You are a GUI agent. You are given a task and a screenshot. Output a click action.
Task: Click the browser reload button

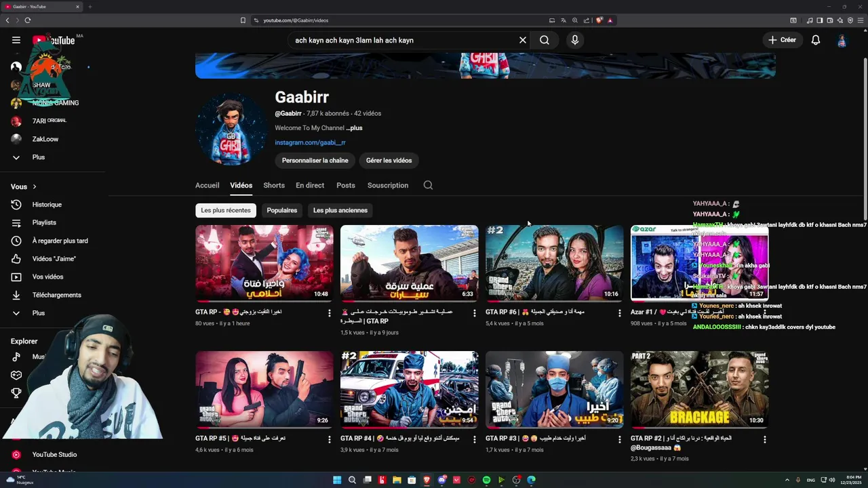click(x=28, y=20)
